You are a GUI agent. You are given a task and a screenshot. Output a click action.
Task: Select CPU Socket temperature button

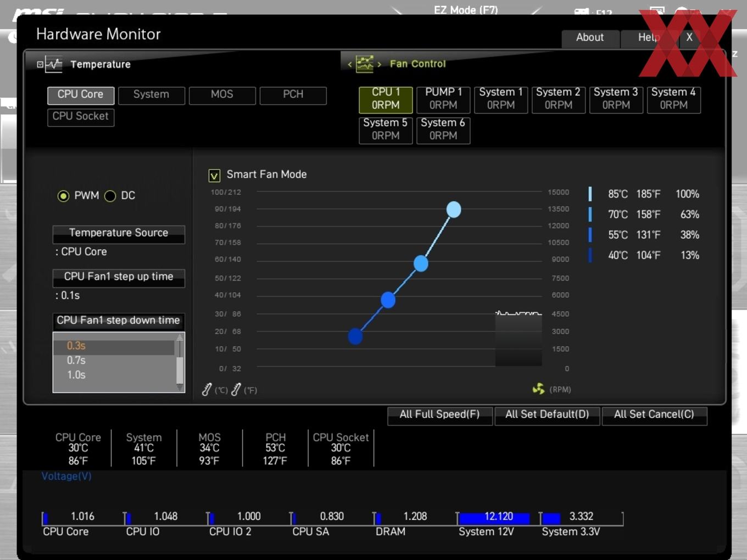[x=81, y=117]
